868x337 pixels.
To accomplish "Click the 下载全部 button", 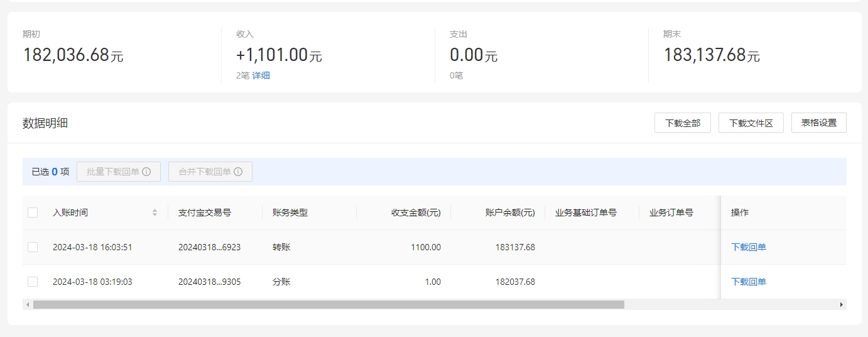I will (x=683, y=123).
